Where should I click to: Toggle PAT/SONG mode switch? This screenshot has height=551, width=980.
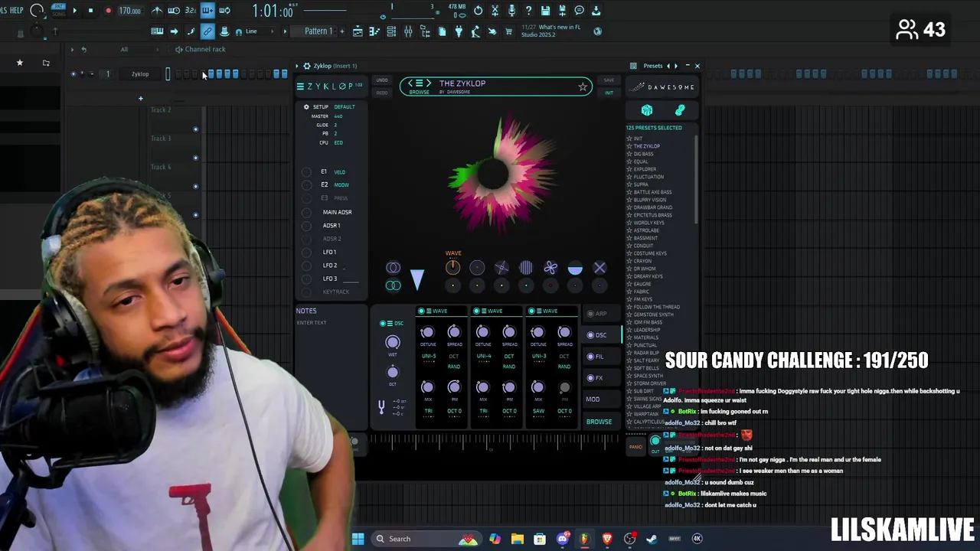[x=58, y=10]
